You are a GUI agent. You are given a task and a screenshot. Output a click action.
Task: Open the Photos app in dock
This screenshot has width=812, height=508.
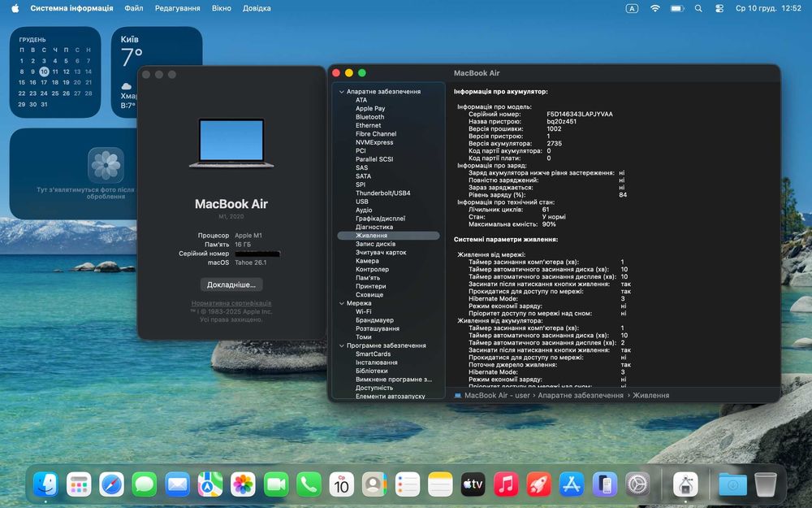point(243,484)
